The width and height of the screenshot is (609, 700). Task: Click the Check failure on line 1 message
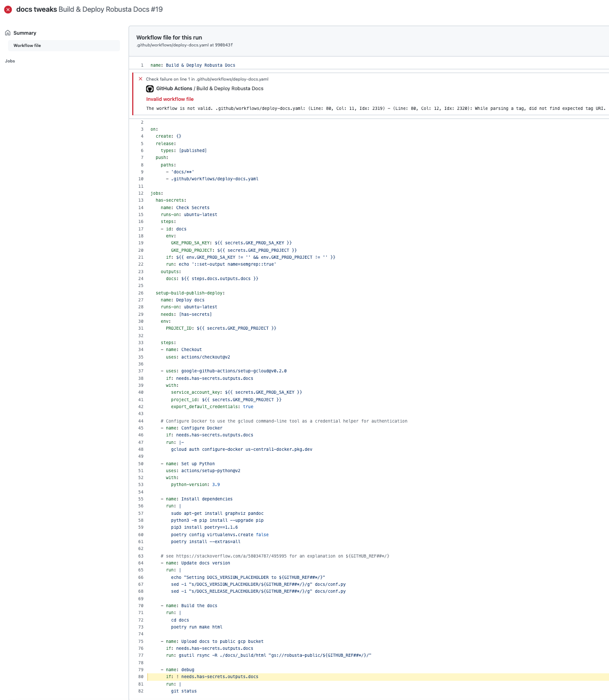point(207,78)
